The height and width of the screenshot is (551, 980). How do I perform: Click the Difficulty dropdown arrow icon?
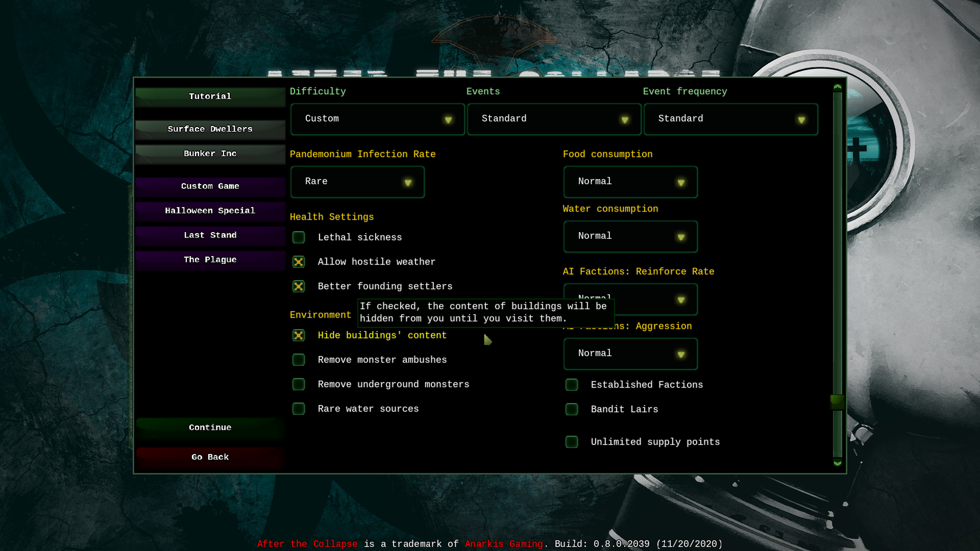pyautogui.click(x=448, y=120)
